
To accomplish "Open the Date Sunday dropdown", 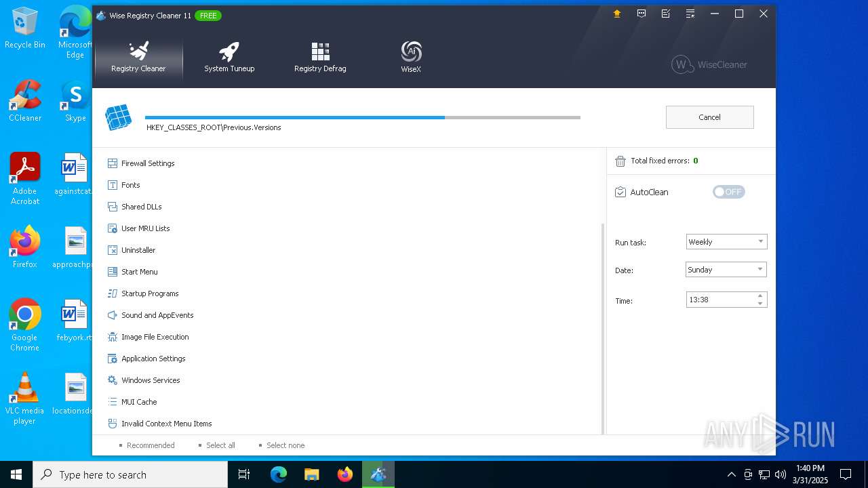I will pyautogui.click(x=726, y=270).
